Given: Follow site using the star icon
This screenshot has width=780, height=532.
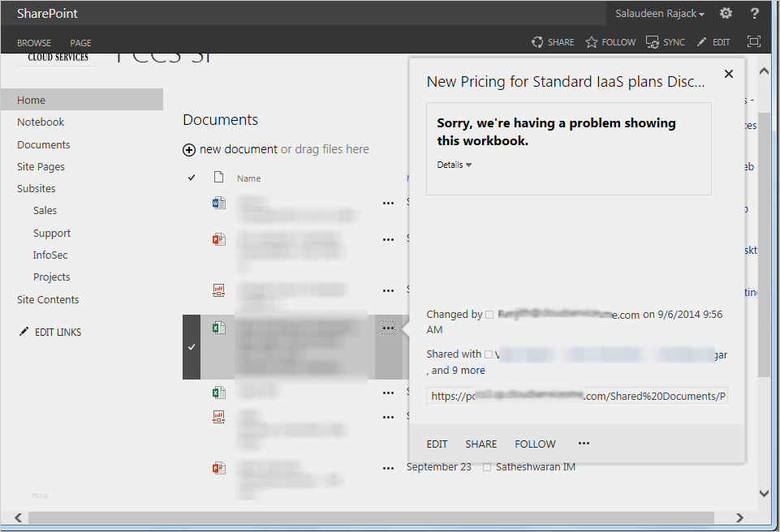Looking at the screenshot, I should [x=592, y=42].
